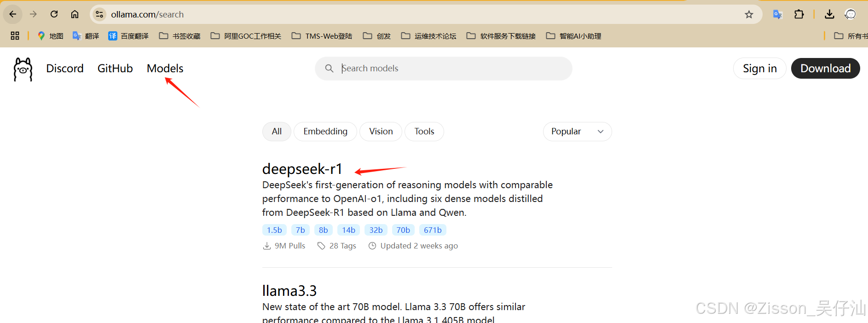Select the All filter tab
The width and height of the screenshot is (868, 323).
[277, 132]
